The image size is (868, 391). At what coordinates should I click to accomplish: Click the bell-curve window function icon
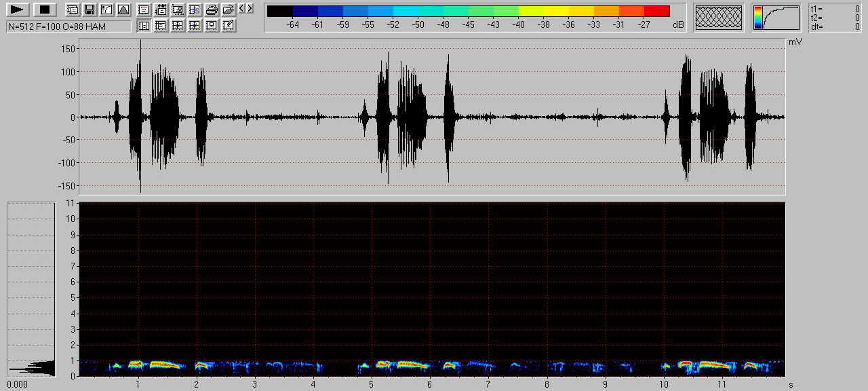[x=123, y=10]
